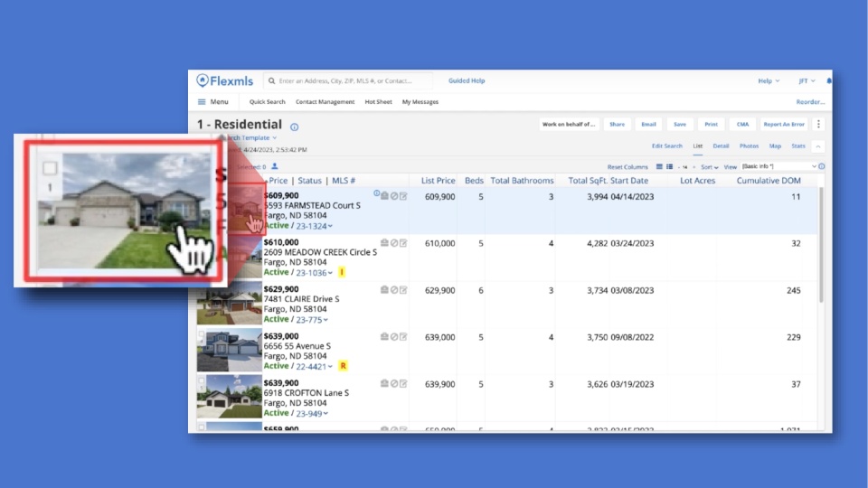
Task: Click the info icon on the $609,900 listing
Action: [x=376, y=193]
